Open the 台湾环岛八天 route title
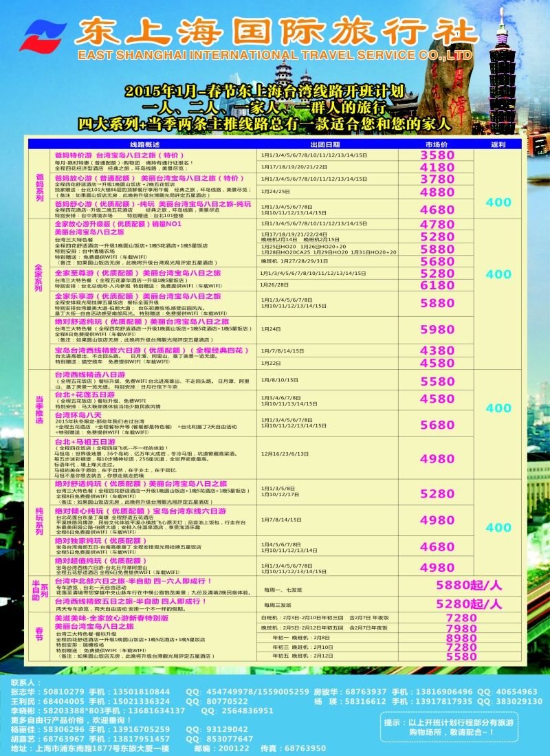Image resolution: width=550 pixels, height=756 pixels. pos(78,414)
